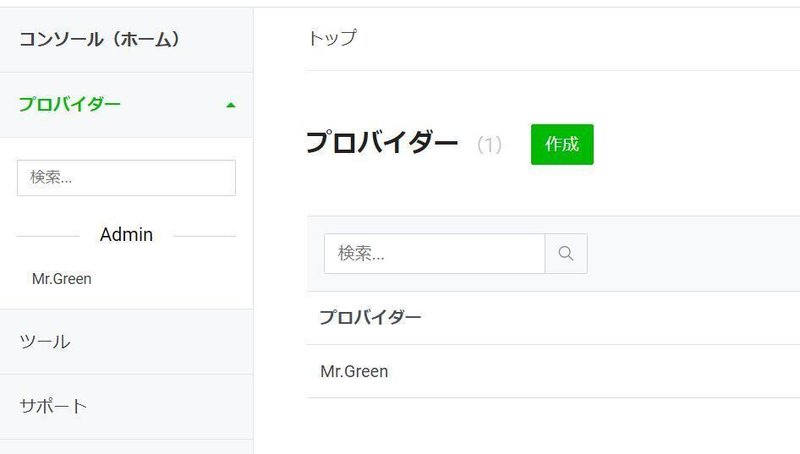This screenshot has height=454, width=800.
Task: Focus the main provider 検索 field
Action: pyautogui.click(x=434, y=254)
